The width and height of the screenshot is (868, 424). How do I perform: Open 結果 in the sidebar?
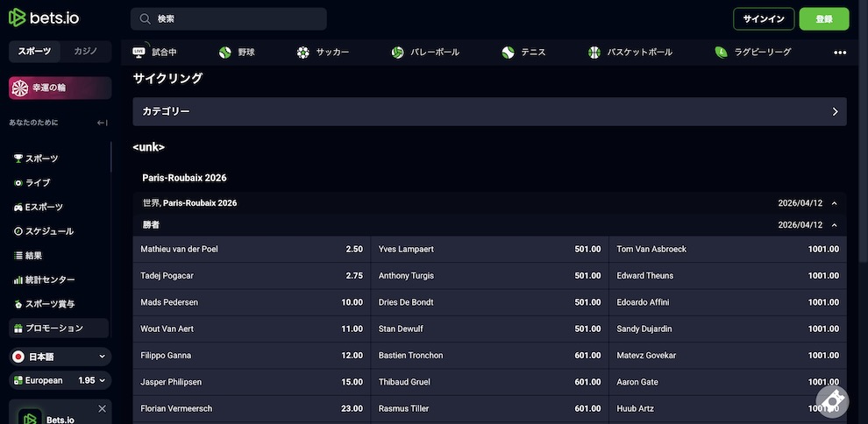60,256
